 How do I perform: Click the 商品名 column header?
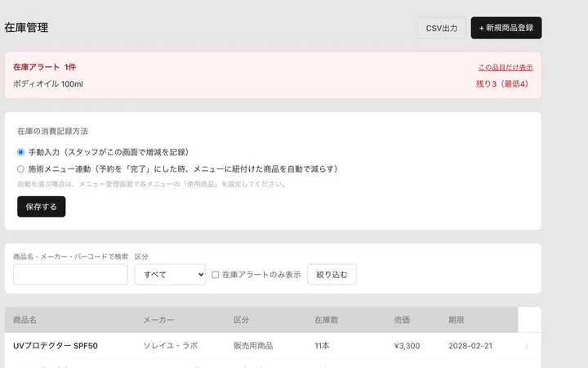24,320
